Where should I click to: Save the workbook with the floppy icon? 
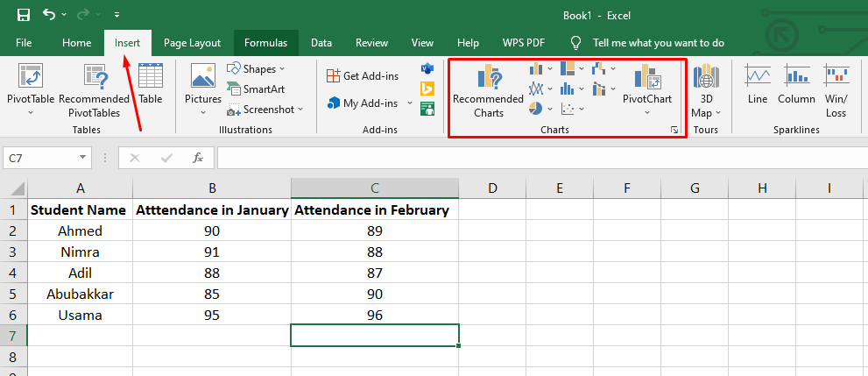(24, 15)
